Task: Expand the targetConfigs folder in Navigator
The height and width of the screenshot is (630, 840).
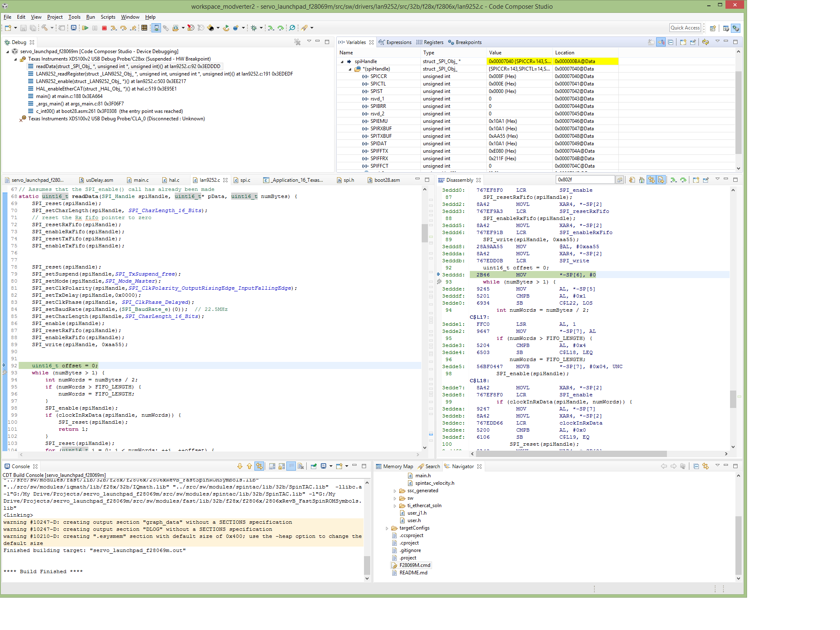Action: pos(387,528)
